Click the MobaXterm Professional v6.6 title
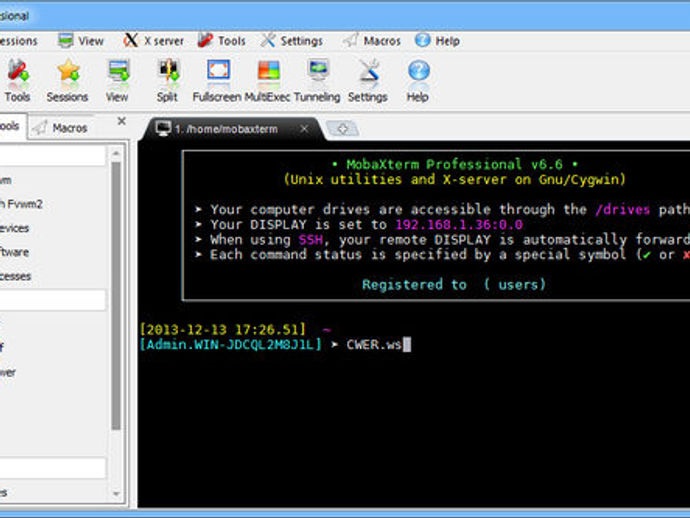Viewport: 690px width, 518px height. pyautogui.click(x=455, y=165)
